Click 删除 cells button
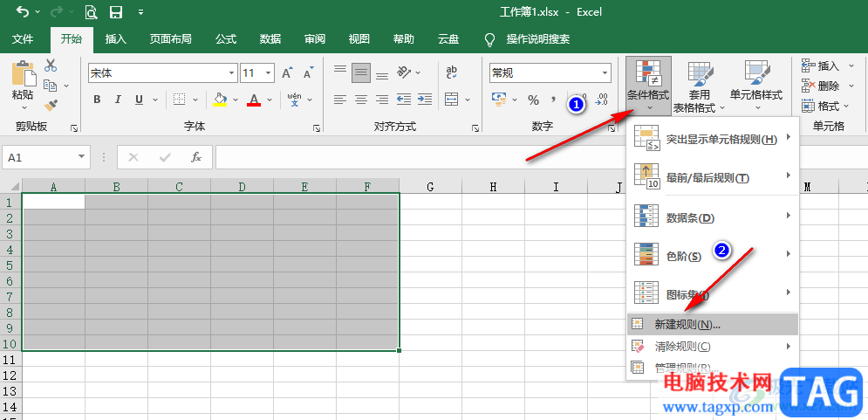This screenshot has height=420, width=868. click(x=821, y=86)
